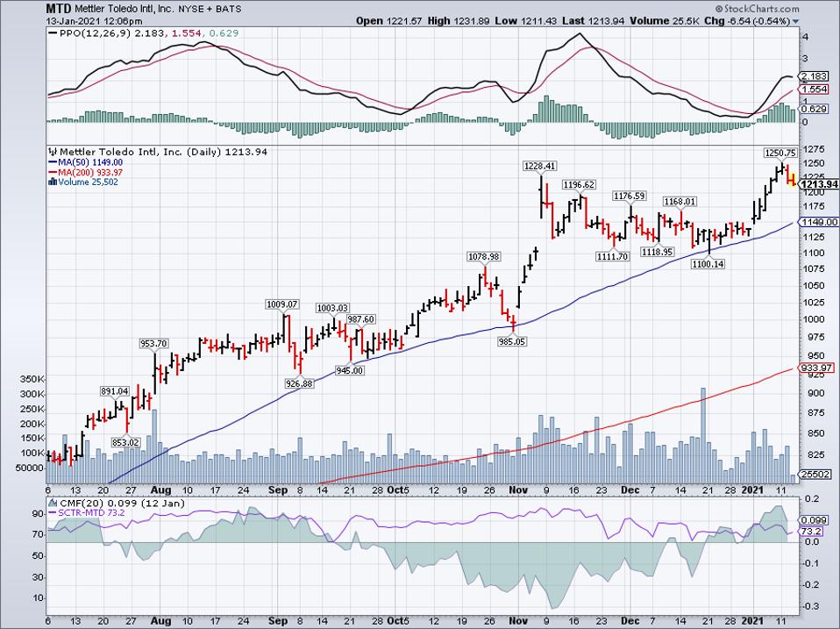This screenshot has height=629, width=840.
Task: Click the 926.88 low price label
Action: [299, 383]
